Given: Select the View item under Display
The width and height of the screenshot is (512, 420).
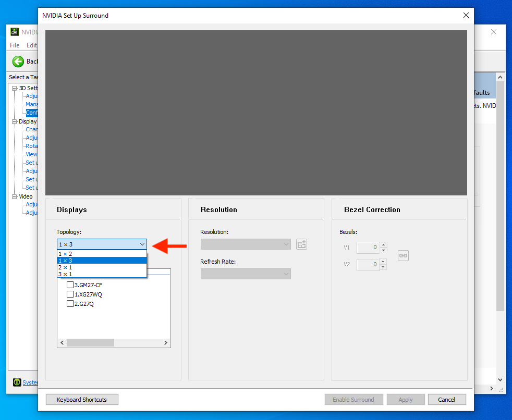Looking at the screenshot, I should pos(32,154).
